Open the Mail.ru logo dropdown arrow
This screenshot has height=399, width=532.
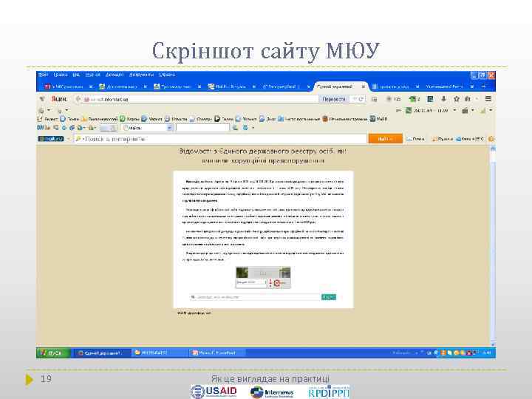click(68, 139)
